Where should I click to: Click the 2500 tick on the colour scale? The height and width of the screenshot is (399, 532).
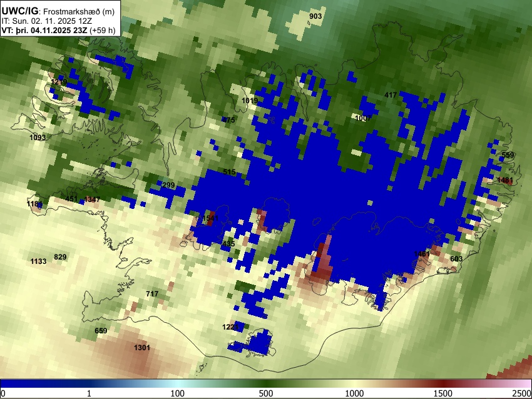pyautogui.click(x=522, y=393)
